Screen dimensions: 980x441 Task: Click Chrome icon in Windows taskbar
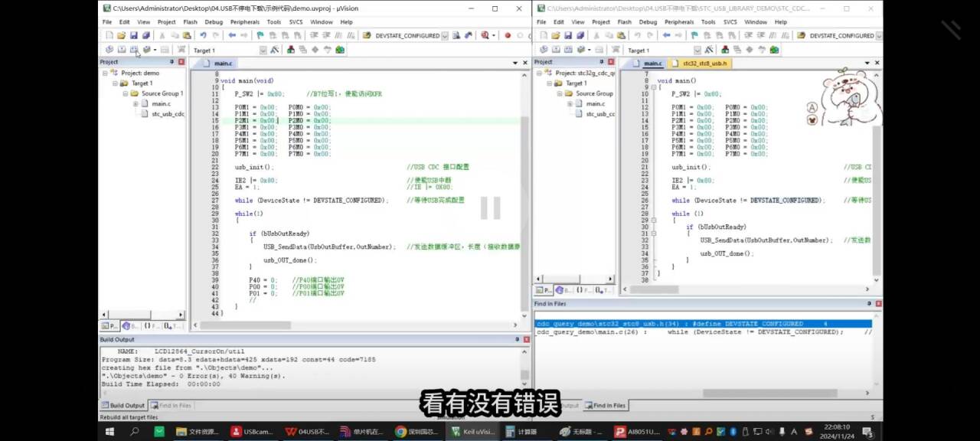pos(400,432)
